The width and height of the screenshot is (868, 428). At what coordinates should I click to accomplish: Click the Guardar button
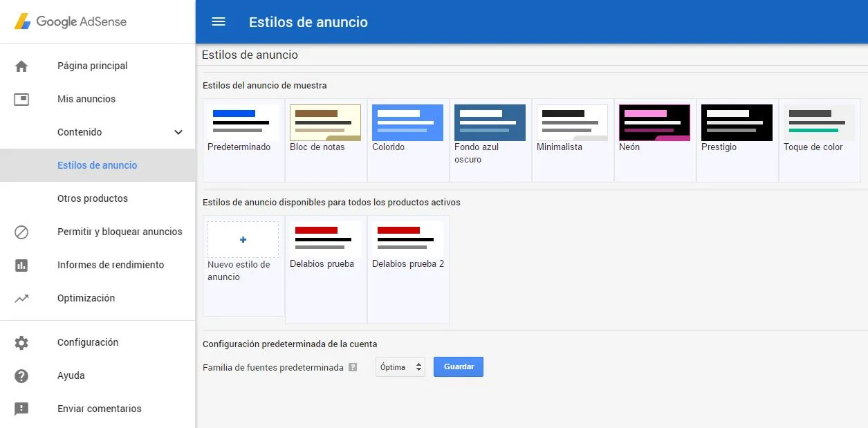pos(458,367)
